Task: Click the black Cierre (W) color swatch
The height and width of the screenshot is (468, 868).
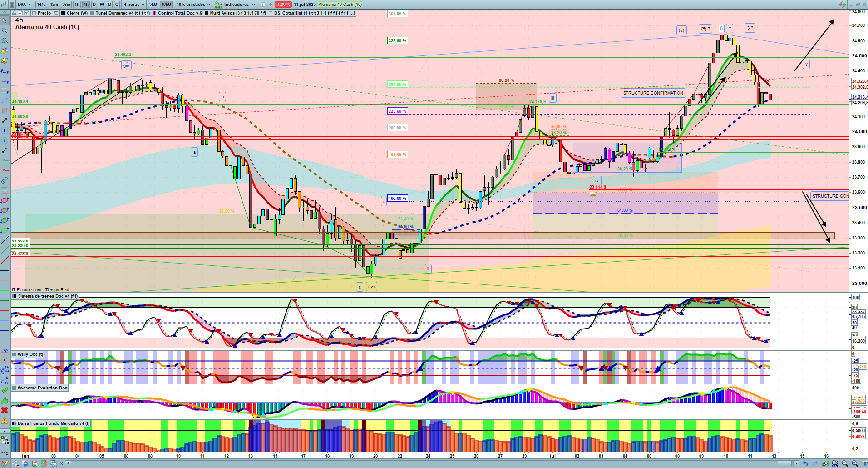Action: point(63,13)
